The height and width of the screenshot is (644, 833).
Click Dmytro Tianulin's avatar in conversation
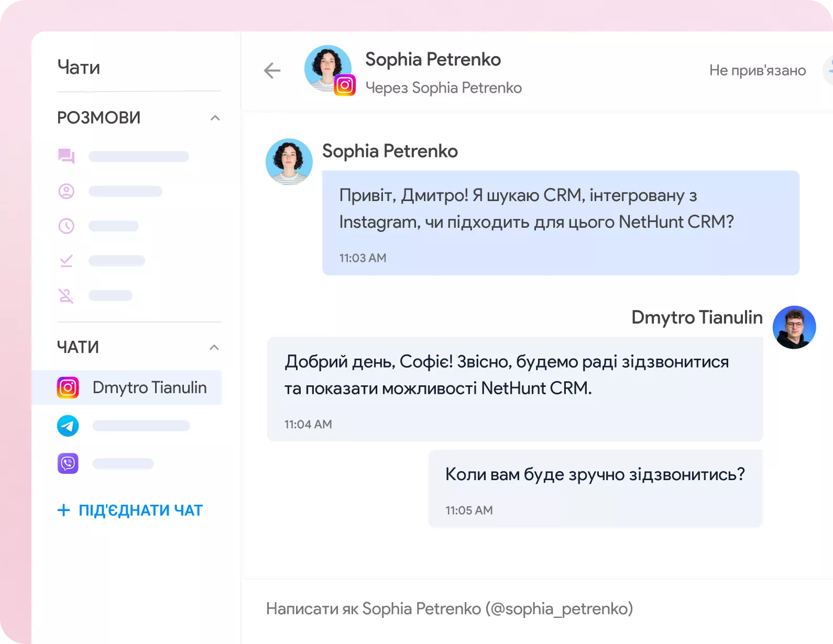794,327
